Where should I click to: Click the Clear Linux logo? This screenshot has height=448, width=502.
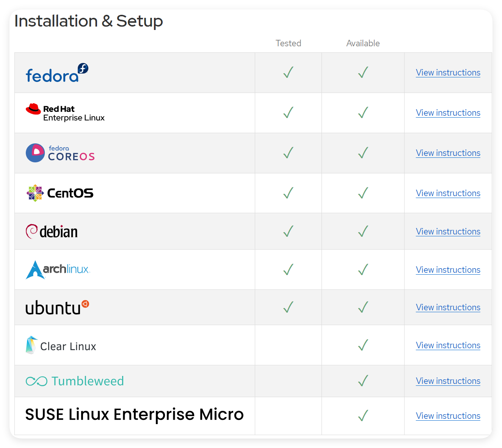click(x=31, y=345)
